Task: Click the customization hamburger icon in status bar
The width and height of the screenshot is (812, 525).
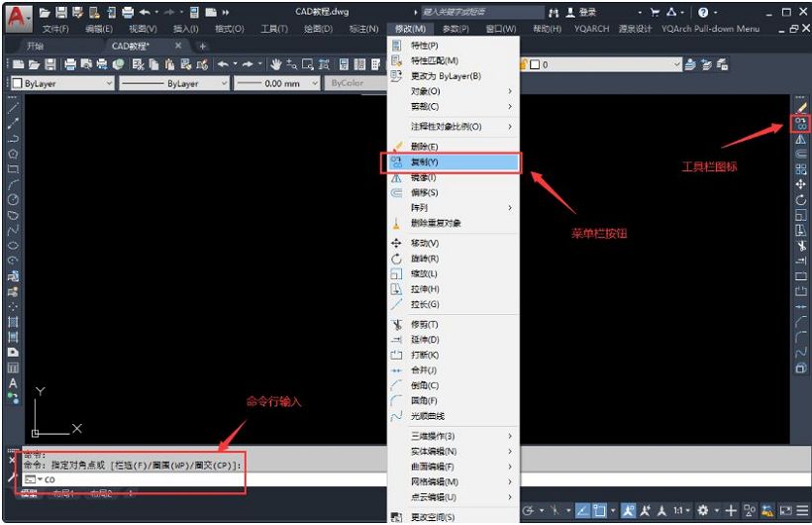Action: [x=803, y=510]
